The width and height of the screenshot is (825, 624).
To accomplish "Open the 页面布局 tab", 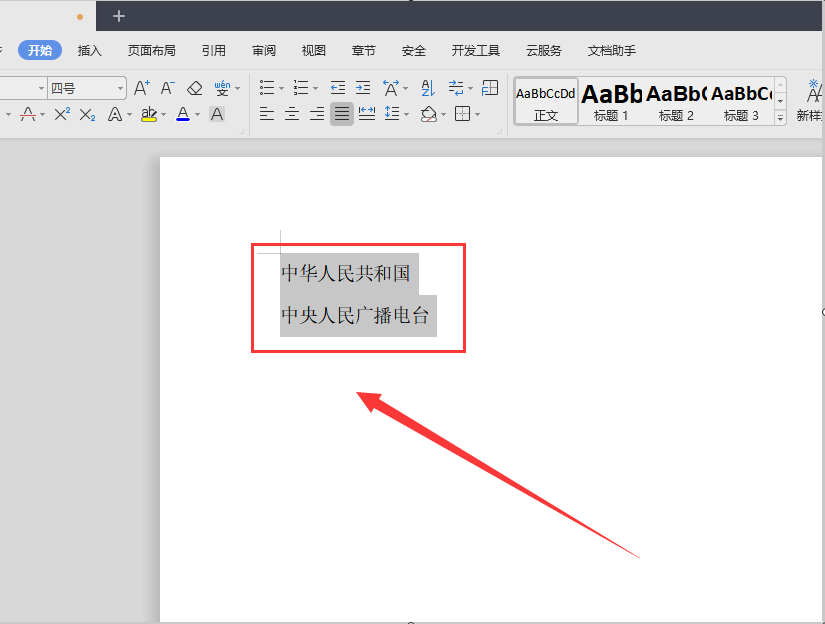I will coord(152,51).
